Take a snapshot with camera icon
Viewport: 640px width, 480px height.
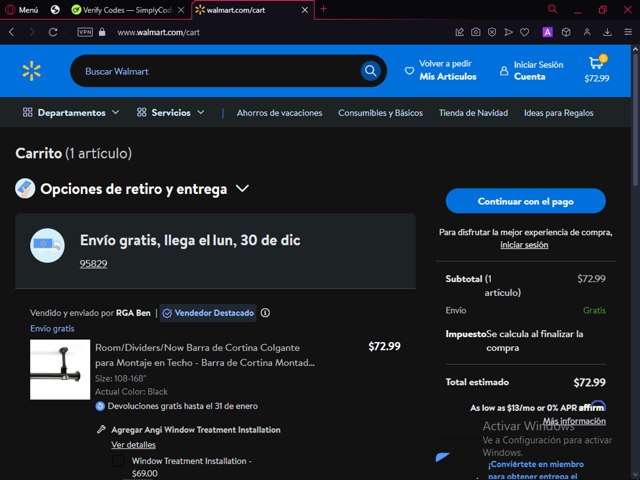pyautogui.click(x=476, y=32)
